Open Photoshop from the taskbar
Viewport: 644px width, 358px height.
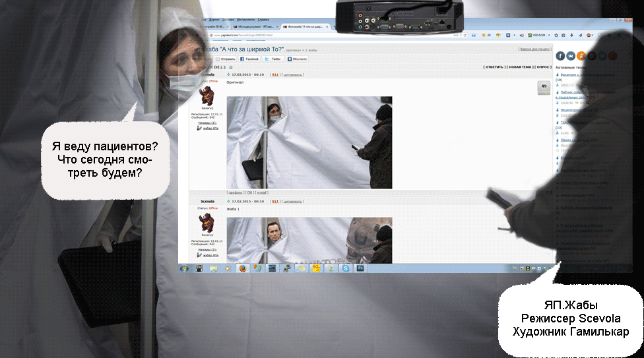point(360,269)
